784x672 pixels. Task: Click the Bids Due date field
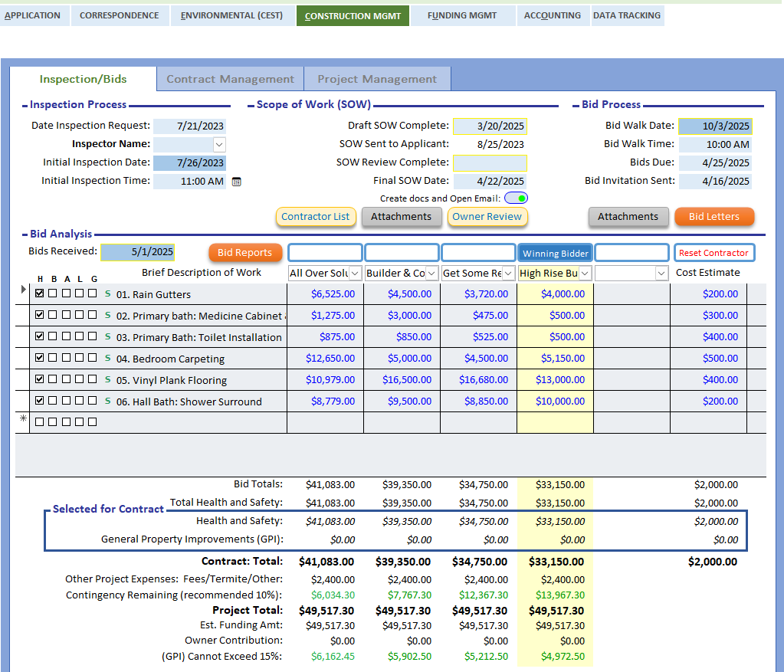tap(716, 163)
